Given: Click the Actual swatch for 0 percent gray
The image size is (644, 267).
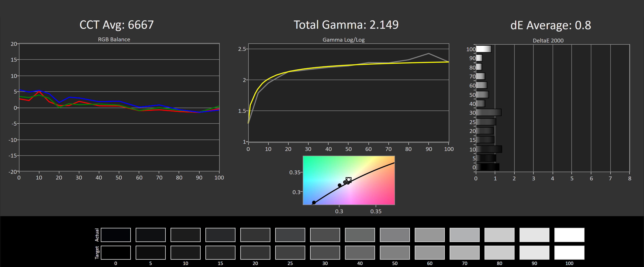Looking at the screenshot, I should (x=116, y=235).
